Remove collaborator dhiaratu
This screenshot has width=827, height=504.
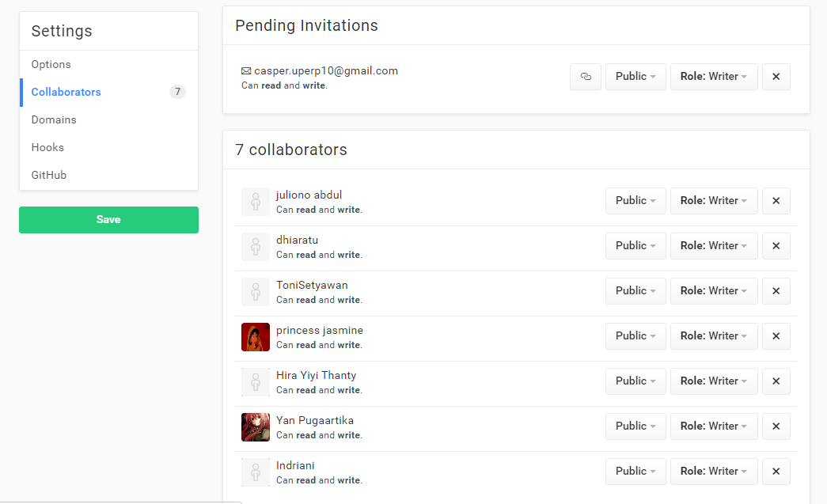click(776, 246)
